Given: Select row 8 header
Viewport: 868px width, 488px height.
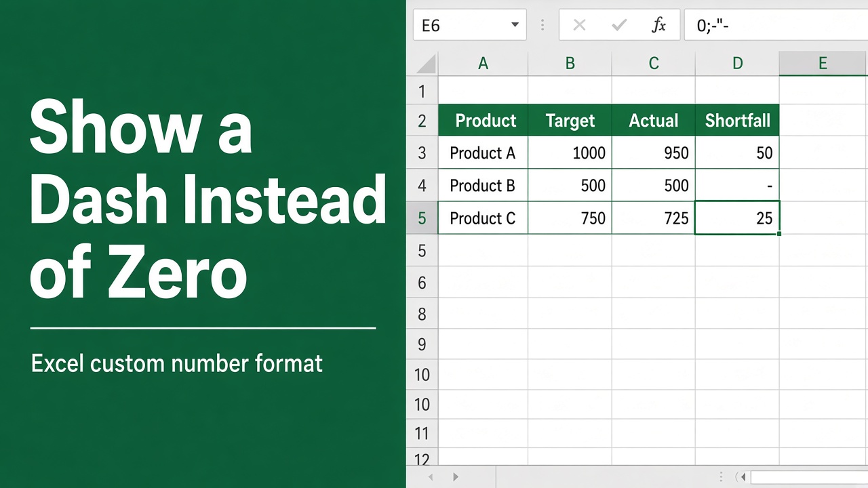Looking at the screenshot, I should pyautogui.click(x=422, y=314).
